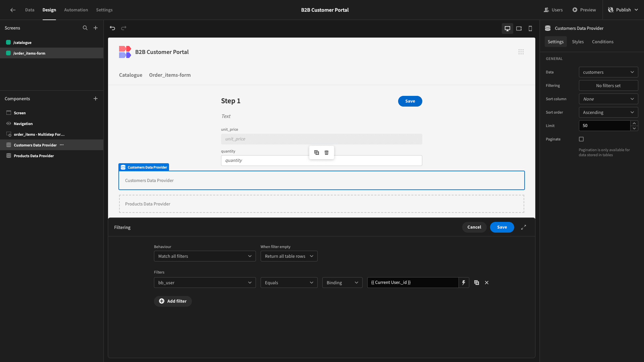Click the undo arrow icon

[x=113, y=28]
